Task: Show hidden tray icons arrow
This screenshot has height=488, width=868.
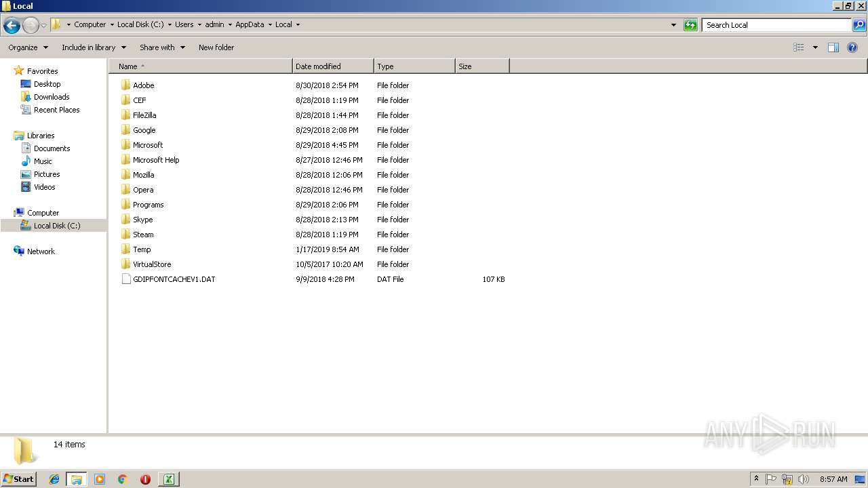Action: point(756,479)
